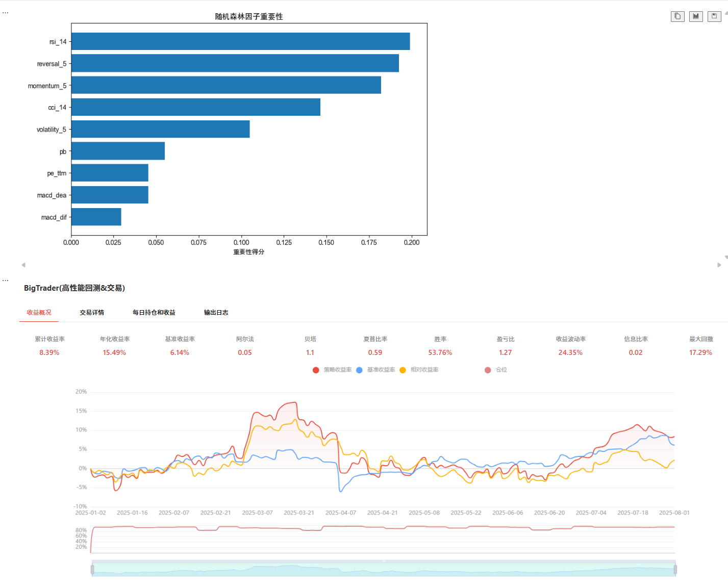728x586 pixels.
Task: Click the 年化收益率 value 15.49%
Action: coord(114,352)
